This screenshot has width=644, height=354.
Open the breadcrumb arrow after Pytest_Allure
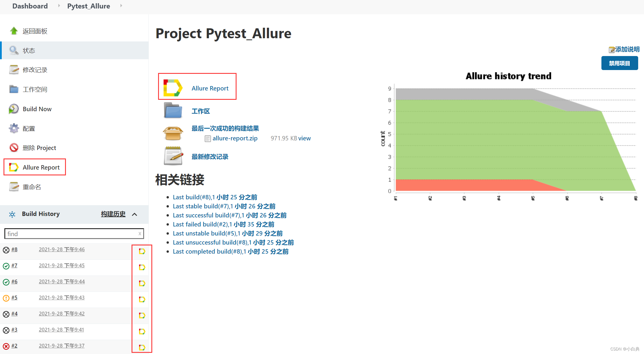(x=121, y=6)
